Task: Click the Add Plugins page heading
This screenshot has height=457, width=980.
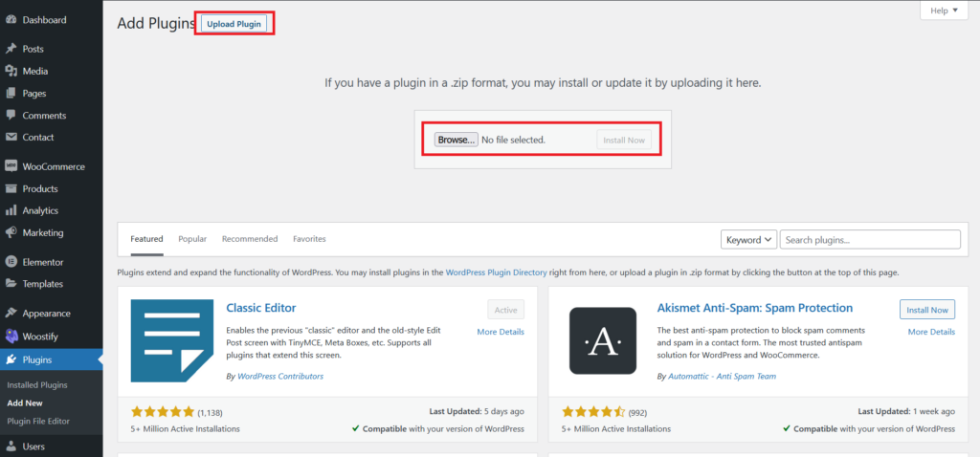Action: 157,24
